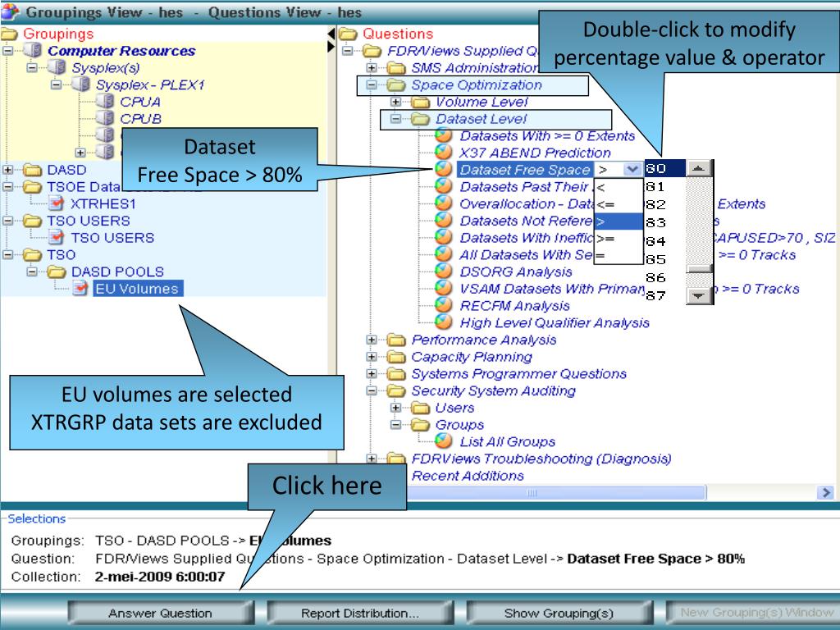Click the Overallocation question icon
This screenshot has width=840, height=630.
tap(444, 203)
